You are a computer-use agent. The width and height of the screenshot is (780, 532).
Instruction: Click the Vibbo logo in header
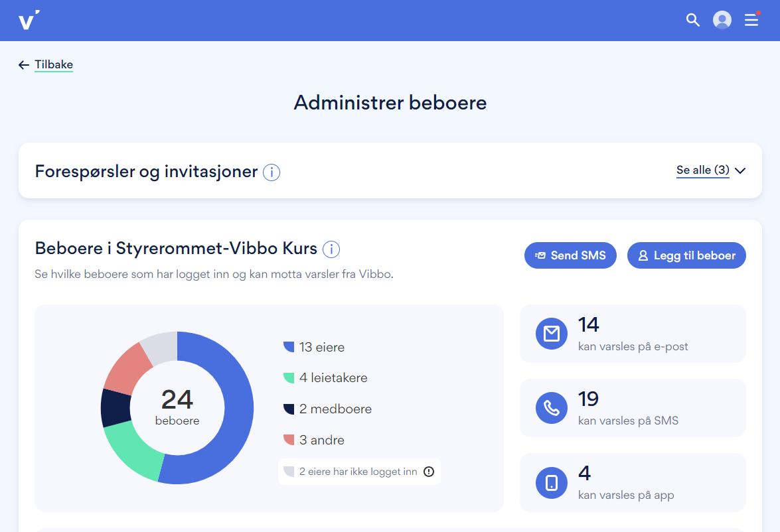29,21
